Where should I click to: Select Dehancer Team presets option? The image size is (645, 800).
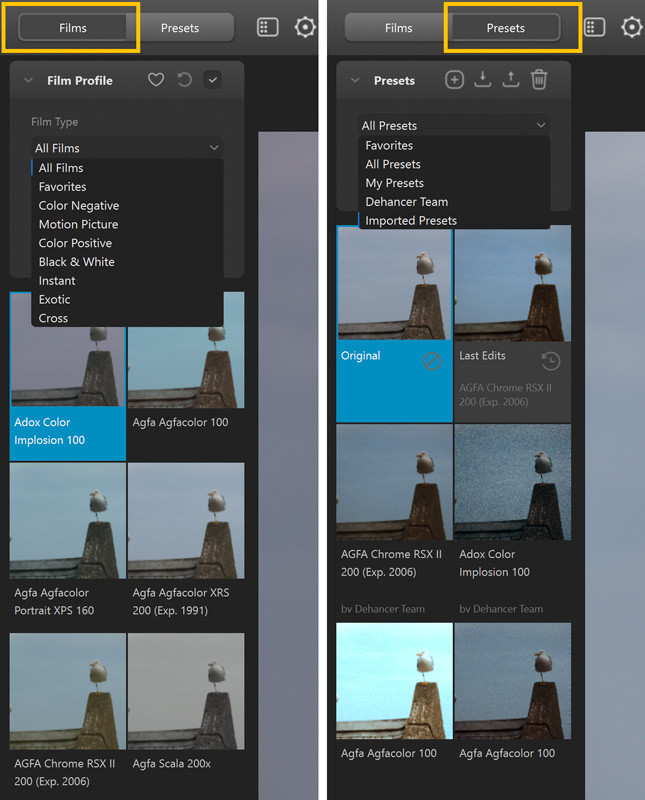tap(454, 202)
